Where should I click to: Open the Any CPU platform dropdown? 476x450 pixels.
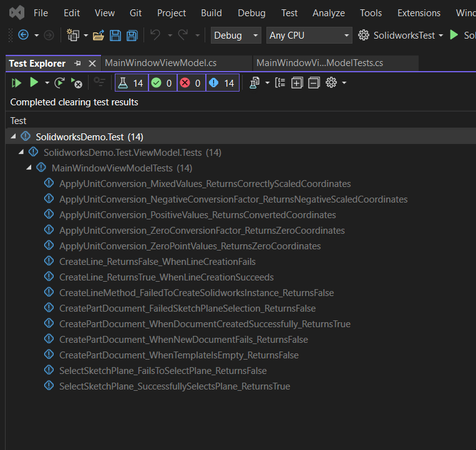[309, 35]
